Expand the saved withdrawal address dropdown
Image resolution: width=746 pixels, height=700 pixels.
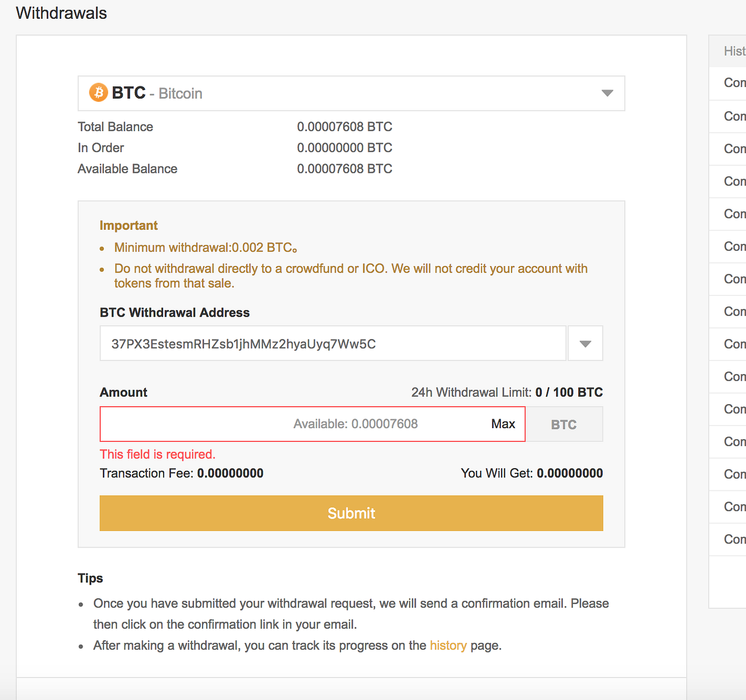pos(585,343)
